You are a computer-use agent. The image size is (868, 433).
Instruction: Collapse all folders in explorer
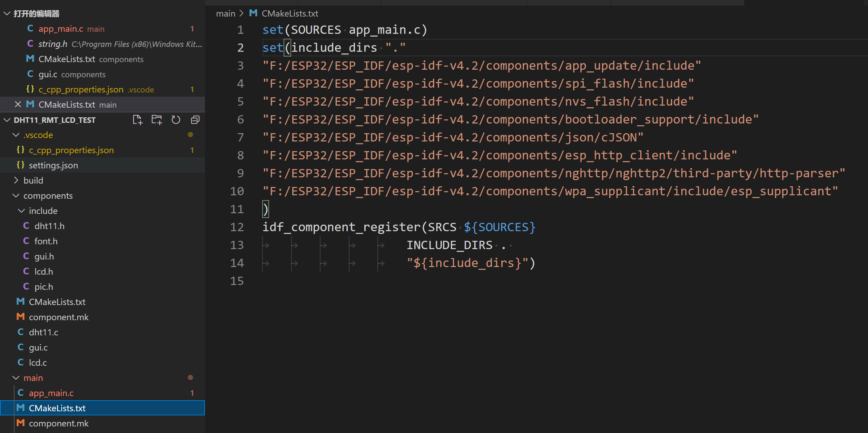tap(195, 120)
